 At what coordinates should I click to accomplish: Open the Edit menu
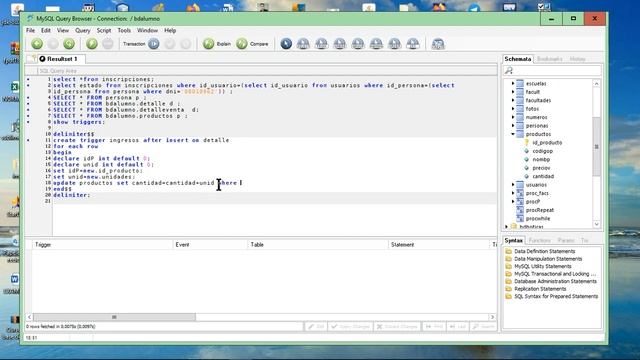[x=46, y=31]
